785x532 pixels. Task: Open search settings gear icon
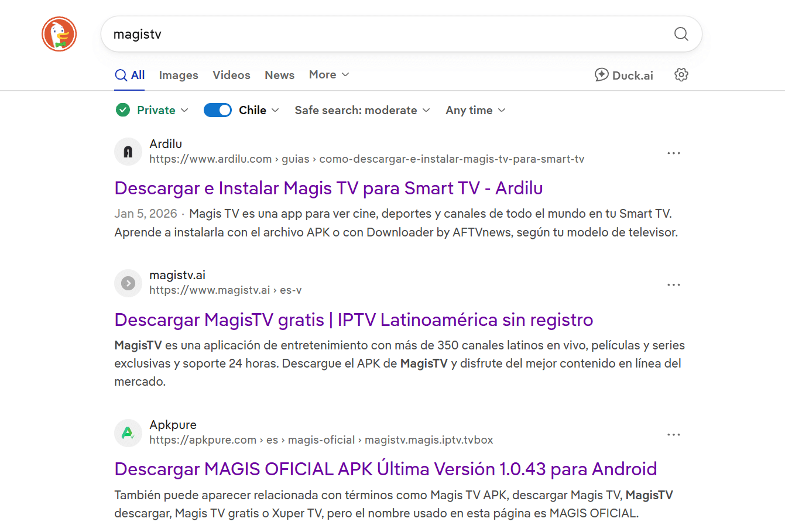click(x=681, y=75)
